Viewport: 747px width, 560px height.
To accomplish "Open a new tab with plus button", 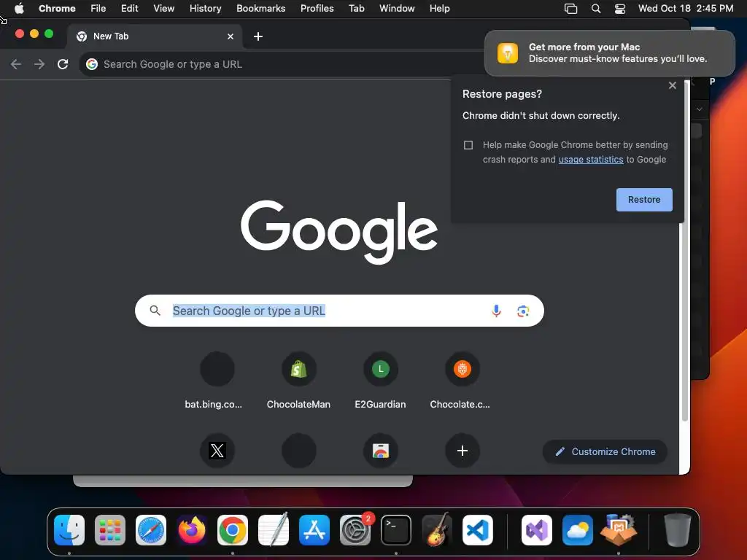I will 258,36.
